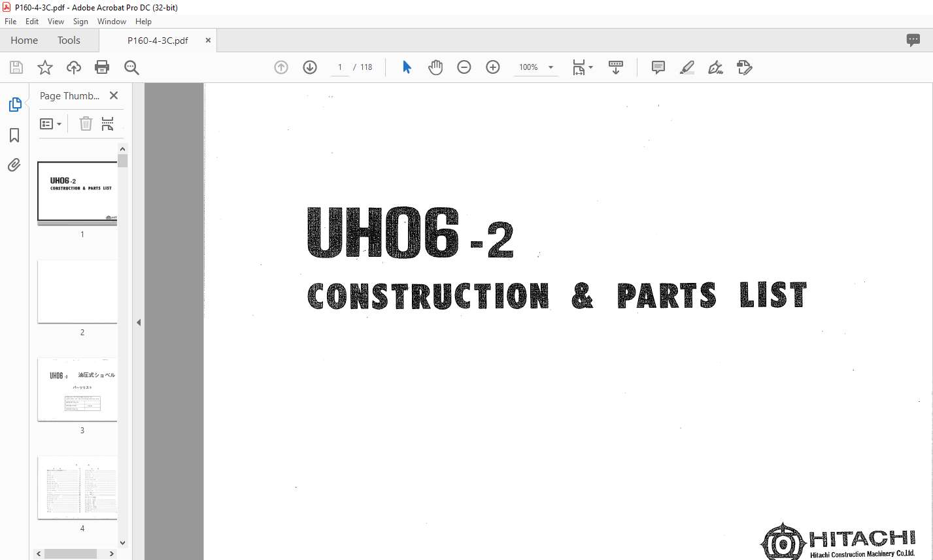Click the UH06-2 title on page
The height and width of the screenshot is (560, 933).
coord(410,234)
